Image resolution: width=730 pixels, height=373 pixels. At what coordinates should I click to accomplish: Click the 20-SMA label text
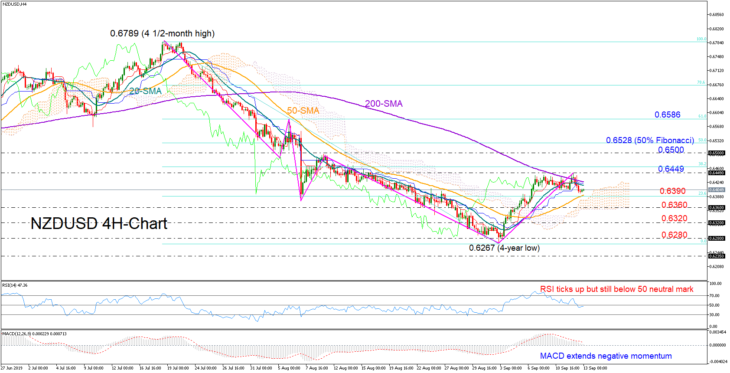click(x=145, y=92)
